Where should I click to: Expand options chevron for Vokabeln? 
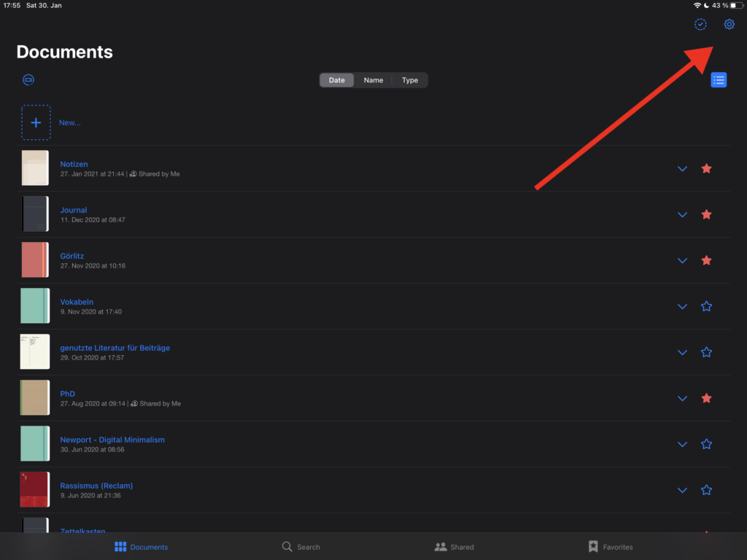point(682,307)
